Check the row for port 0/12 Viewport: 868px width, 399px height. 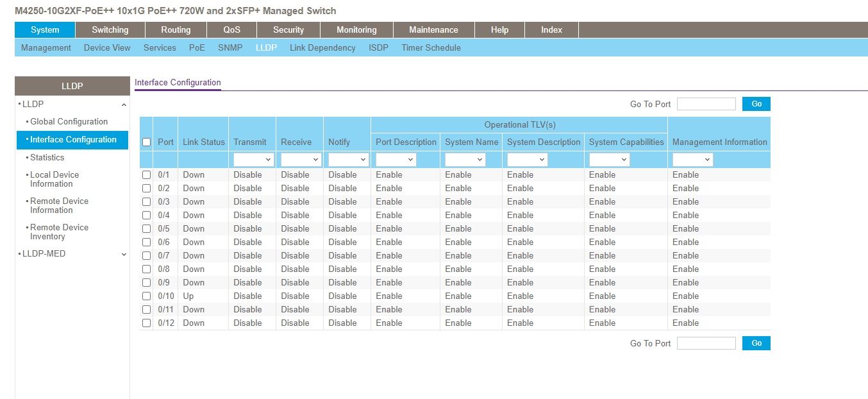[146, 323]
